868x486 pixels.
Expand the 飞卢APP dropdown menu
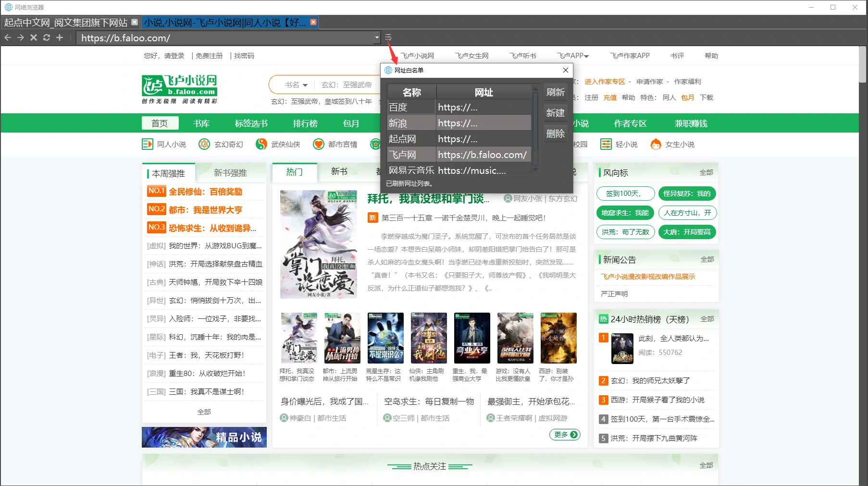pos(573,56)
